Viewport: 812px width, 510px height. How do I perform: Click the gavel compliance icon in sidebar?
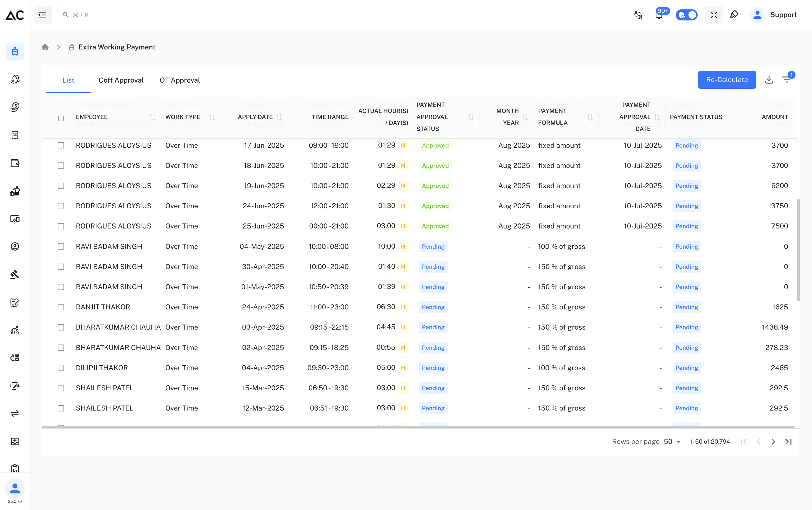15,274
